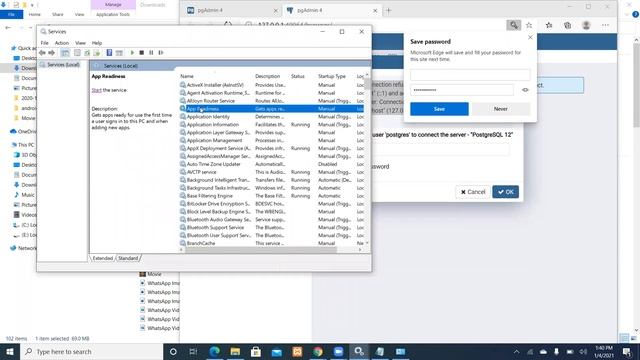640x360 pixels.
Task: Open a new Edge tab with plus button
Action: tap(388, 10)
